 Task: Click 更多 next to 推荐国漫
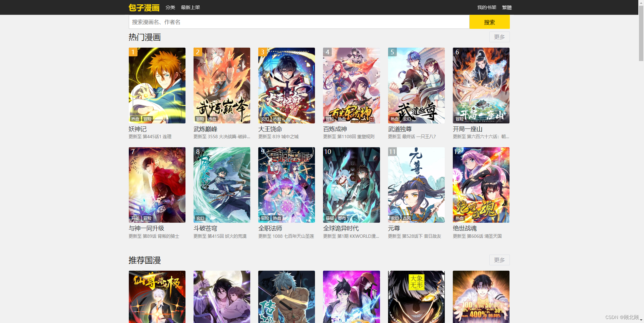tap(499, 260)
